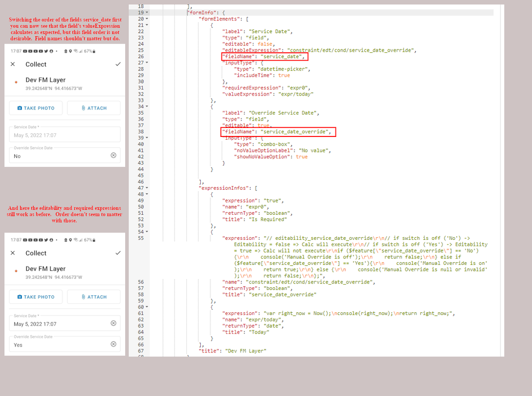The width and height of the screenshot is (532, 396).
Task: Click the "valueExpression": "expr/today" line
Action: [x=268, y=94]
